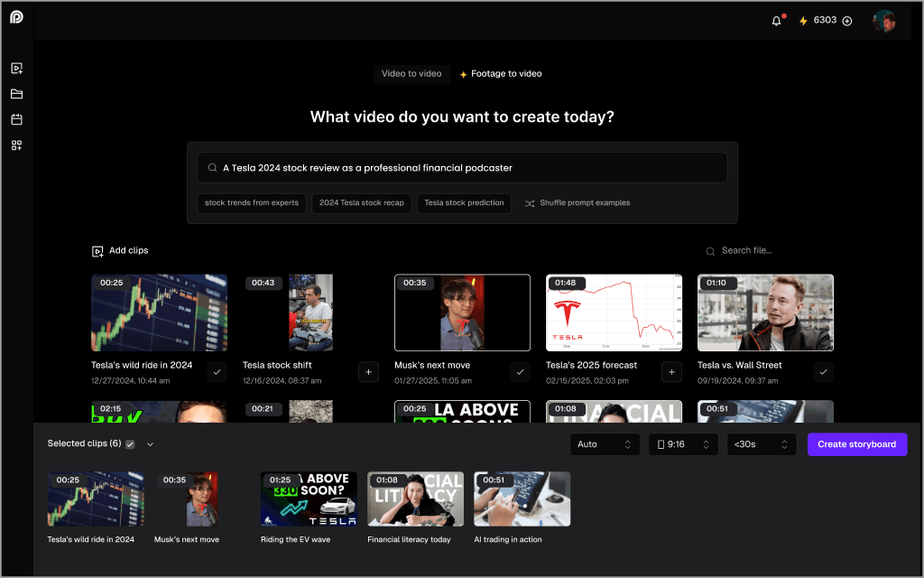Image resolution: width=924 pixels, height=578 pixels.
Task: Add Tesla's 2025 forecast clip with plus
Action: [671, 372]
